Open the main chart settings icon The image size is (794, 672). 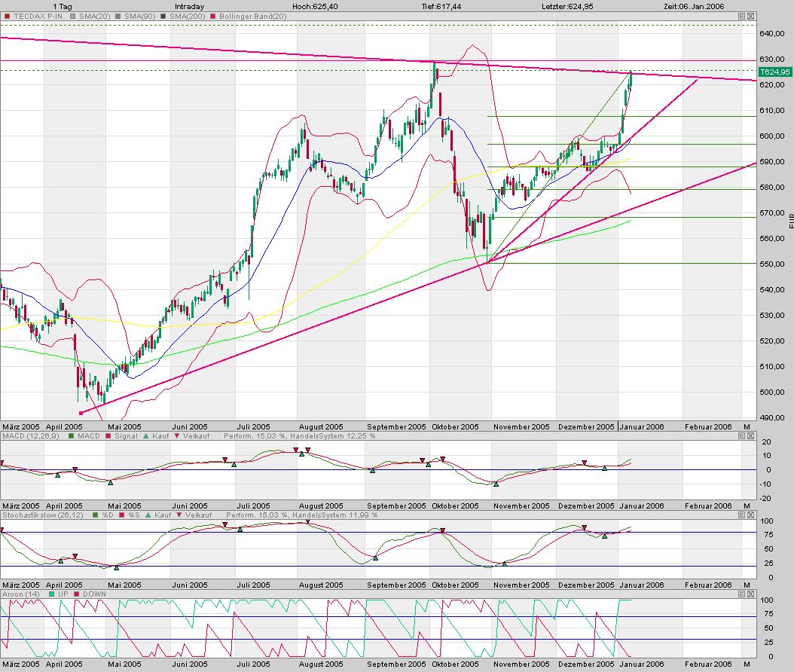pos(741,16)
